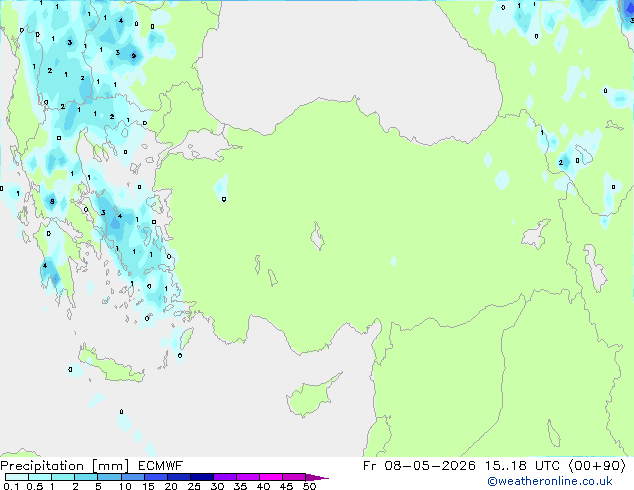Click the 0.1–0.5 mm lightest legend swatch
Image resolution: width=634 pixels, height=490 pixels.
click(17, 477)
